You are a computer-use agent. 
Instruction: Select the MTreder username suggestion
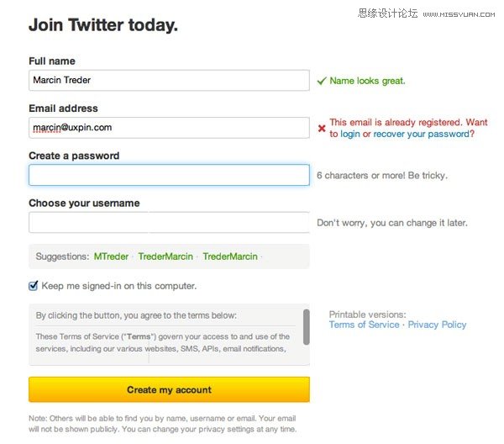111,256
